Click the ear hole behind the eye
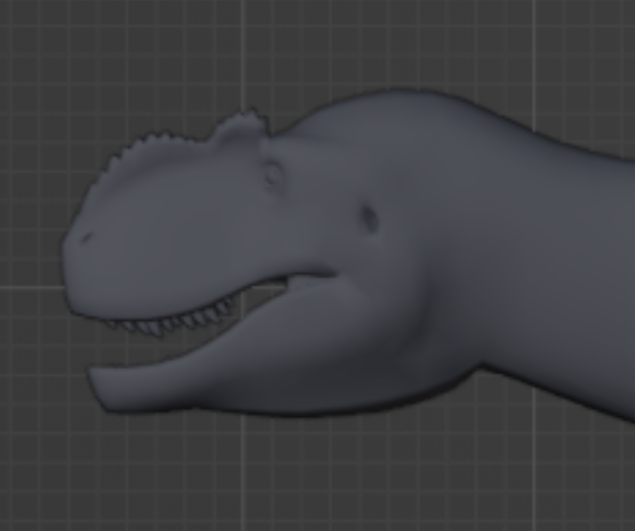635x531 pixels. 369,219
